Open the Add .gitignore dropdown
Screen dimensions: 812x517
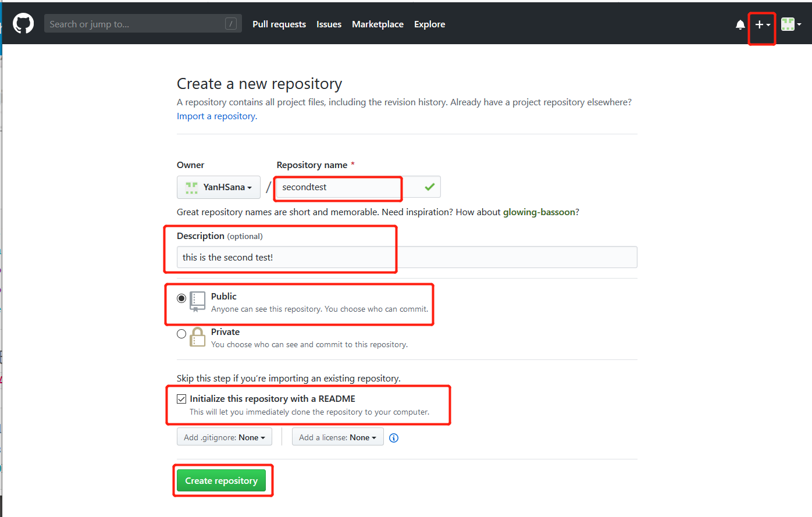pos(225,437)
